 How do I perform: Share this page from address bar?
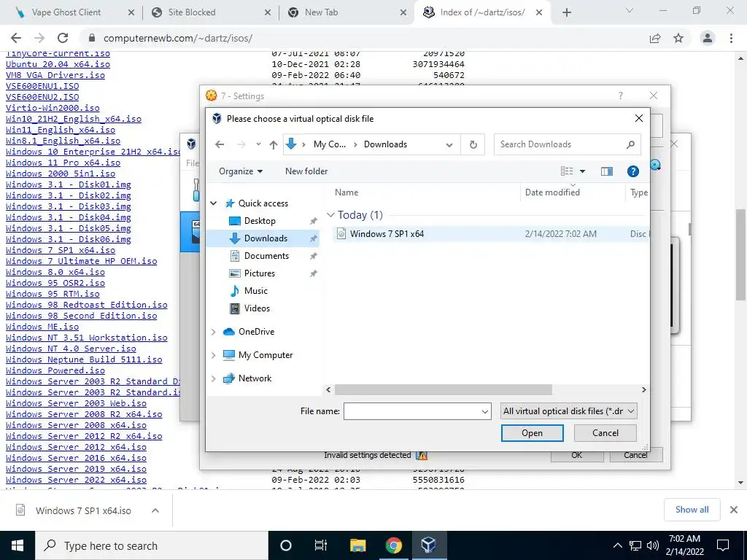pos(655,38)
